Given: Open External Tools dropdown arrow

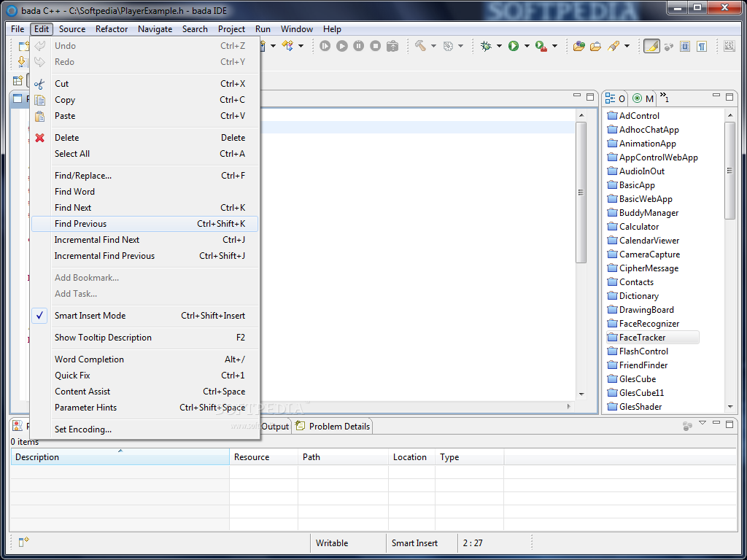Looking at the screenshot, I should tap(554, 46).
